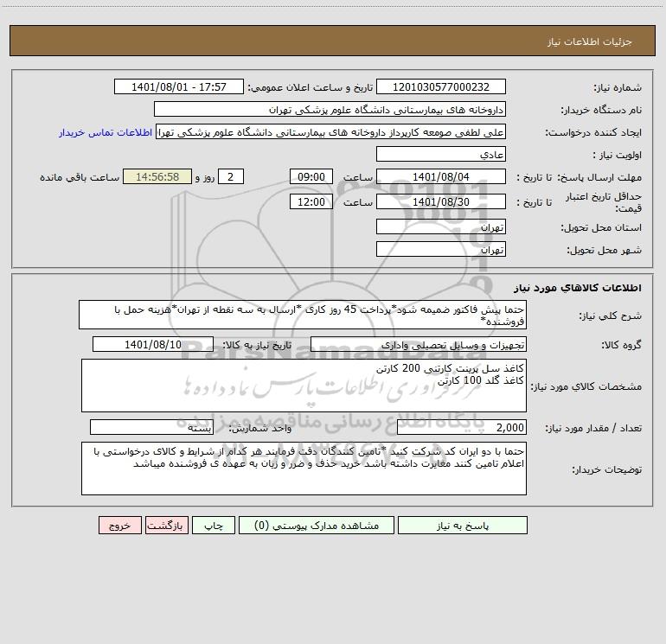The height and width of the screenshot is (644, 666).
Task: Click the product group field تجهیزات و وسایل تحصیلی
Action: tap(419, 344)
